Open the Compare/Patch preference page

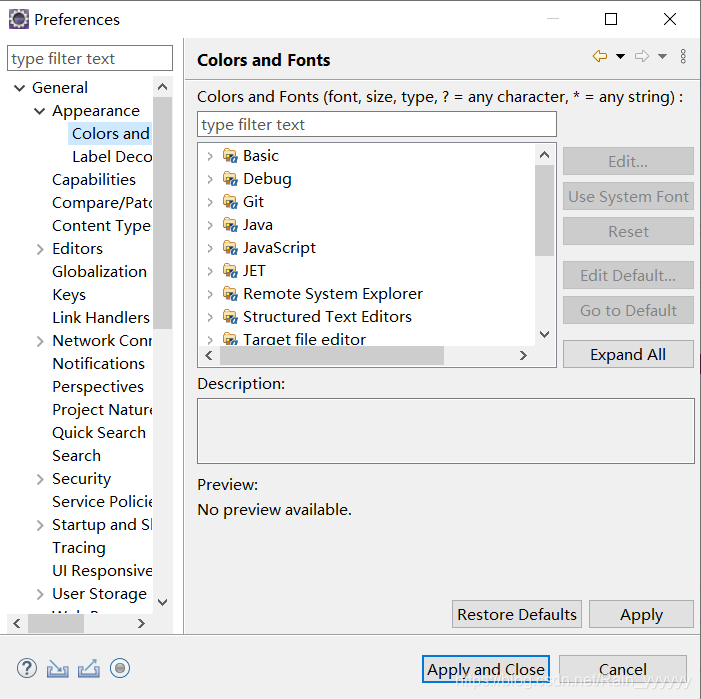pyautogui.click(x=102, y=203)
